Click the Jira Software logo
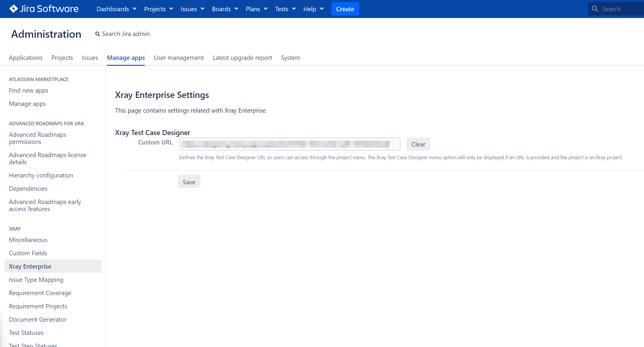The height and width of the screenshot is (347, 644). [x=44, y=9]
